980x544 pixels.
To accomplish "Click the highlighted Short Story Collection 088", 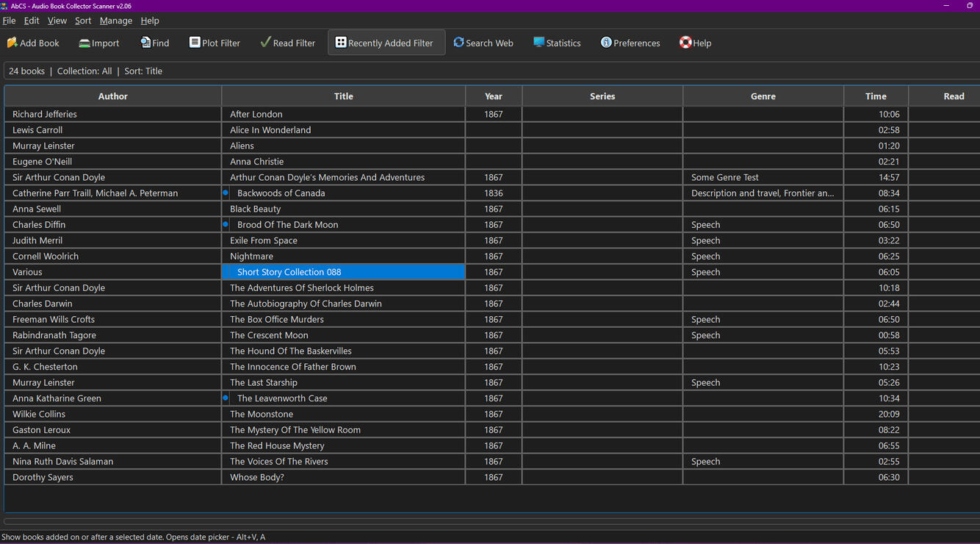I will click(344, 272).
